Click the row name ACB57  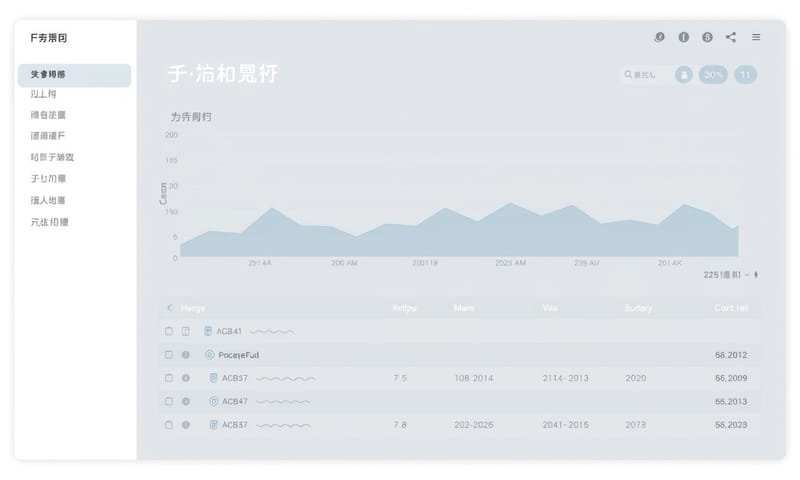coord(235,378)
